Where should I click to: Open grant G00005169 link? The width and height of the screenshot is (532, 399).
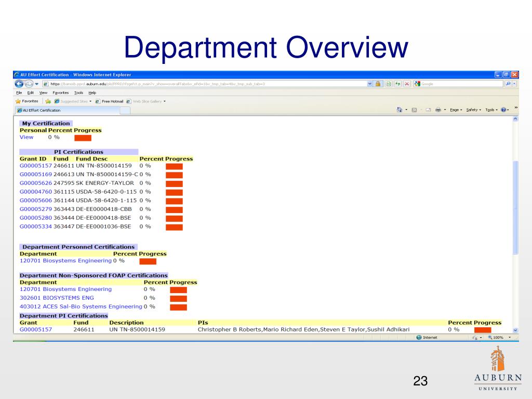[x=36, y=175]
